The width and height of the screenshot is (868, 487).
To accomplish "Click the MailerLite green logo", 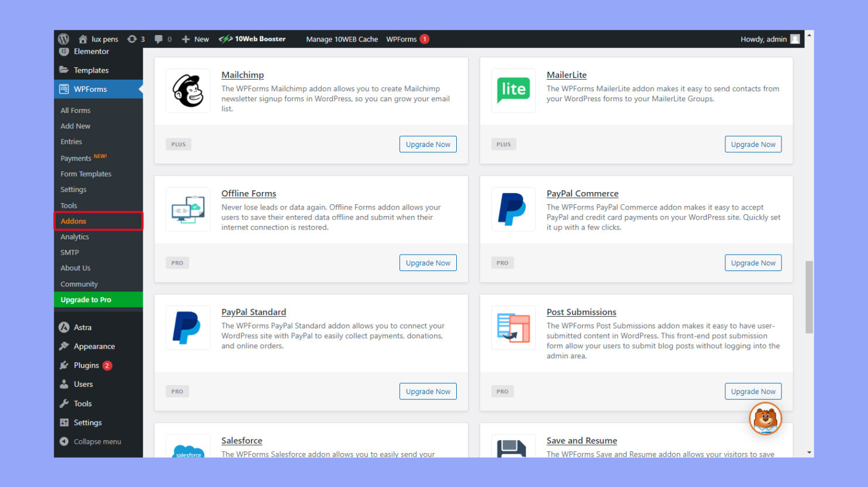I will point(513,91).
